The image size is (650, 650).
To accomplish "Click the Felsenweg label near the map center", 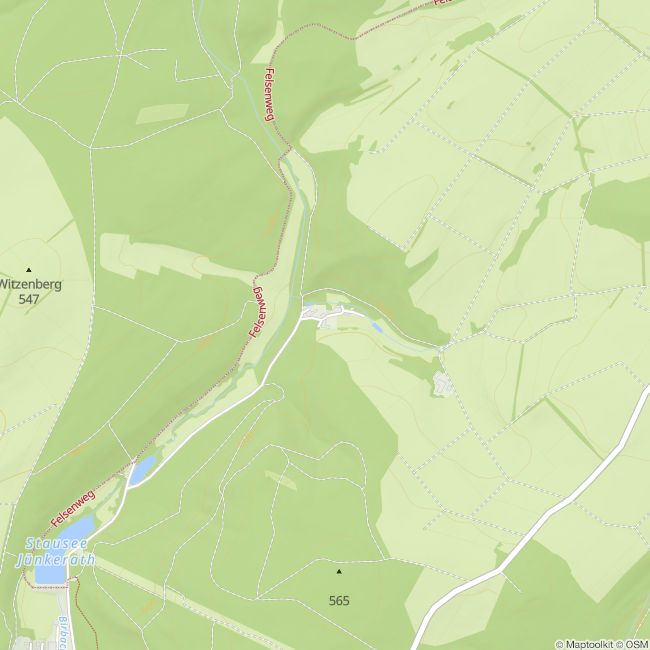I will (258, 312).
